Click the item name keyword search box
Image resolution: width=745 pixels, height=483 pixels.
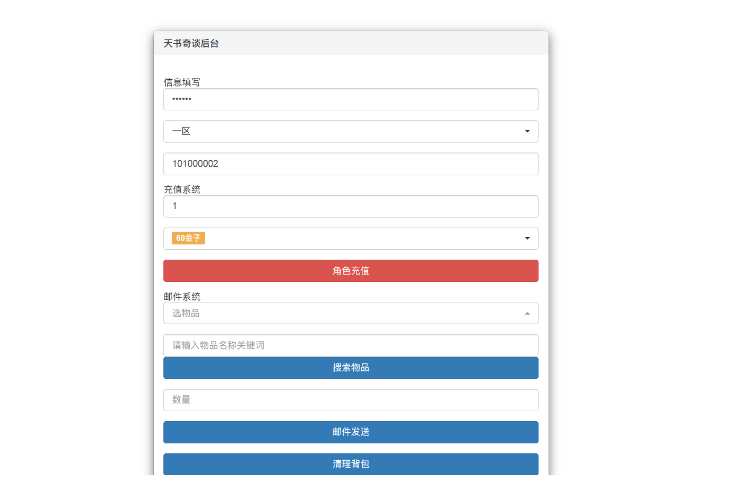pos(350,345)
